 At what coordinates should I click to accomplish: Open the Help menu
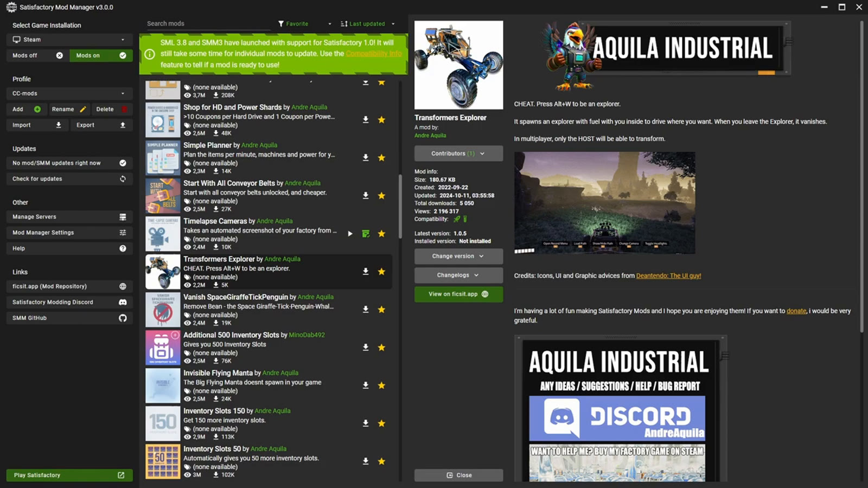69,248
